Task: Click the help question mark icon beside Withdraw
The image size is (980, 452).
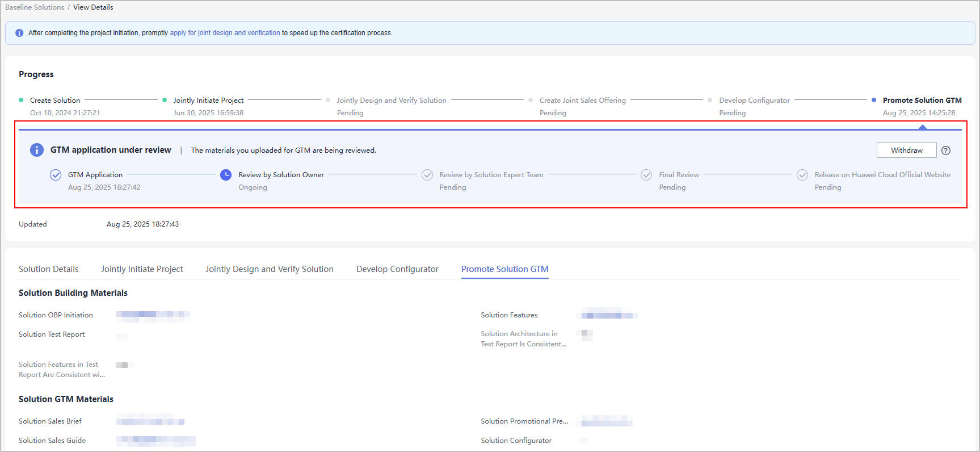Action: point(945,150)
